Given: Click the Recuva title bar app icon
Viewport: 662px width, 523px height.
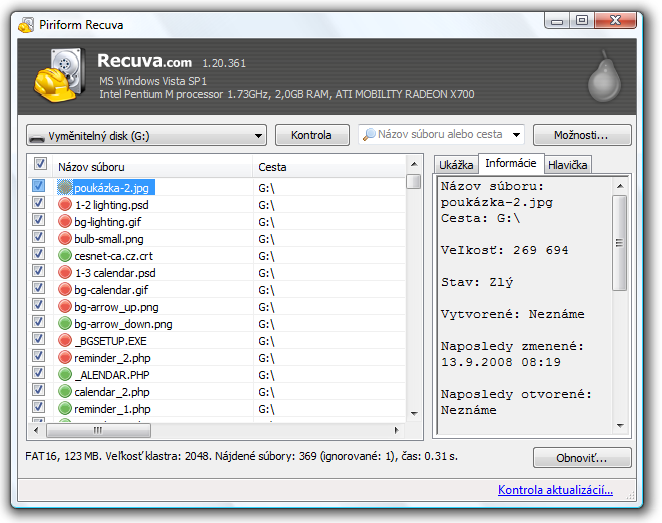Looking at the screenshot, I should (26, 25).
